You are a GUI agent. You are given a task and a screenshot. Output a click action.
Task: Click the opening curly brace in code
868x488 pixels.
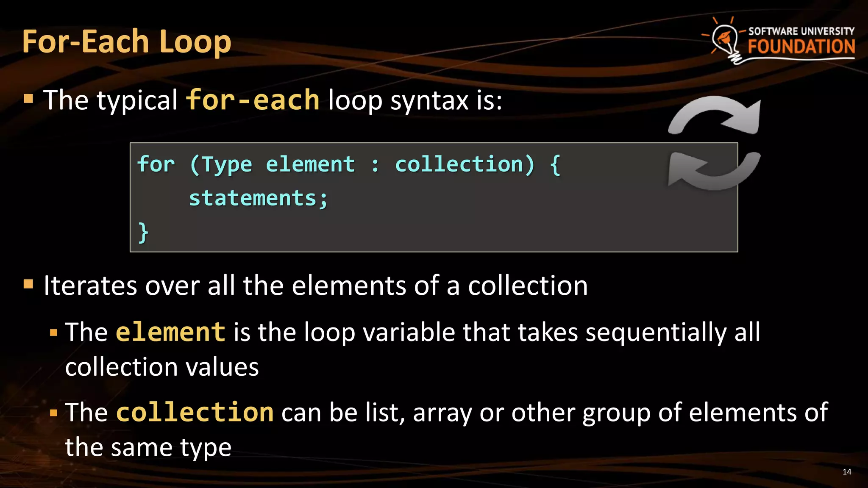coord(555,164)
